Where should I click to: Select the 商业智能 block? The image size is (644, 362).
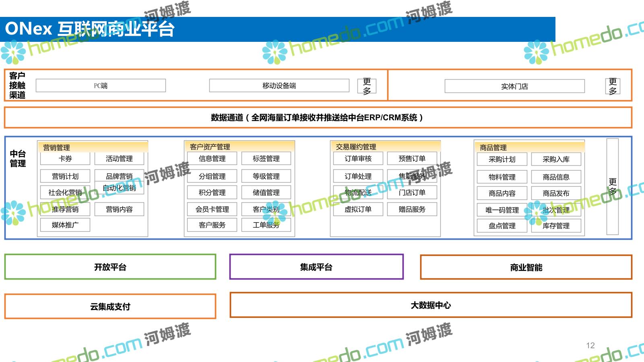click(x=526, y=267)
